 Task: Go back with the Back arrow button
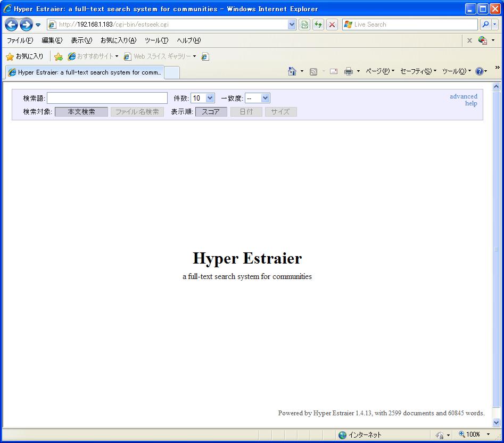pyautogui.click(x=12, y=24)
